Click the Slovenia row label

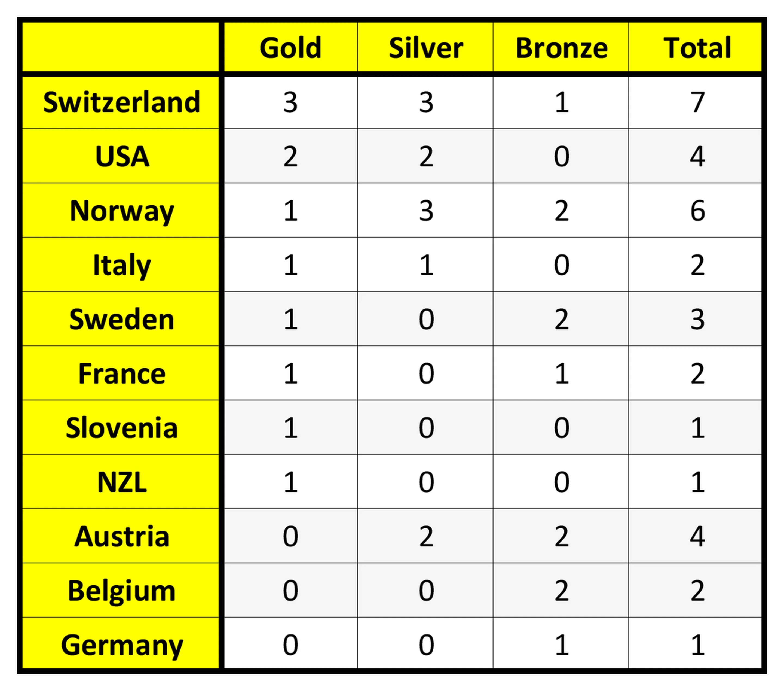pyautogui.click(x=122, y=428)
